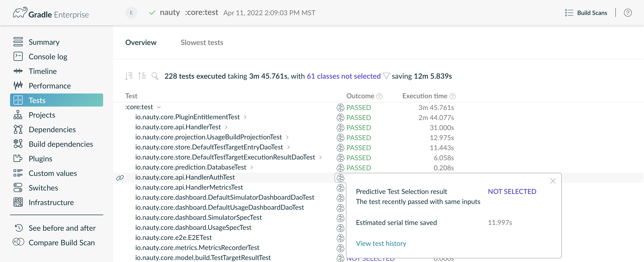This screenshot has width=644, height=262.
Task: Click PASSED outcome for DatabaseTest row
Action: pyautogui.click(x=358, y=168)
